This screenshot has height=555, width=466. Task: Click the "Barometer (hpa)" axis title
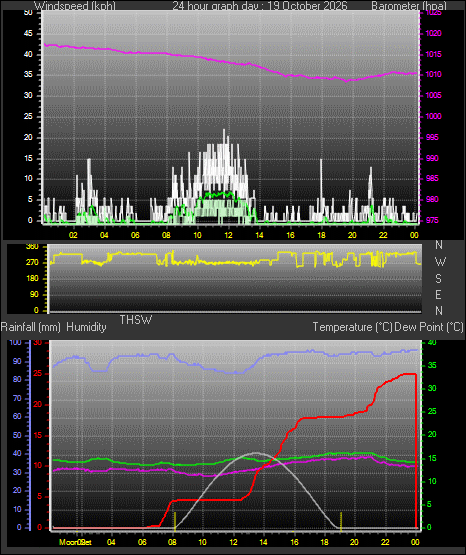coord(409,6)
